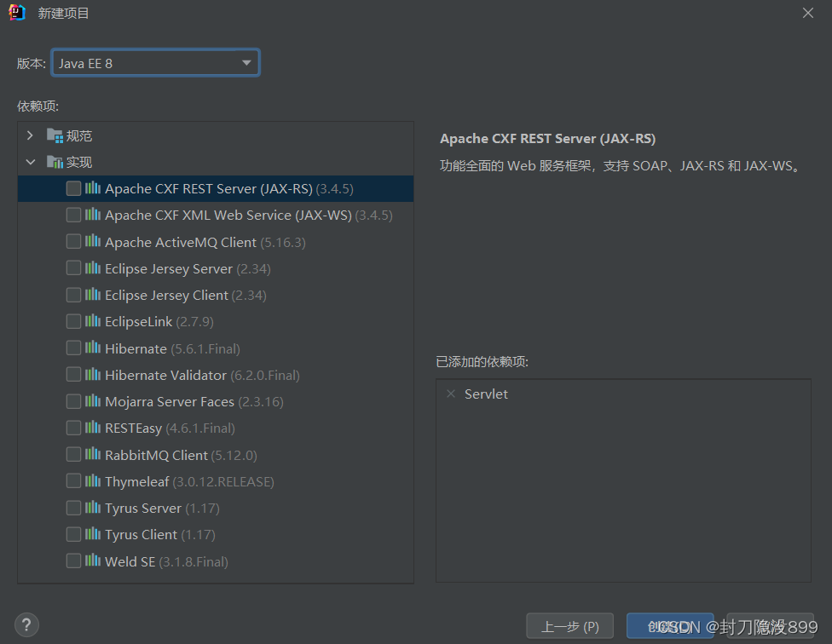The image size is (832, 644).
Task: Select the 'Thymeleaf' row text
Action: tap(137, 482)
